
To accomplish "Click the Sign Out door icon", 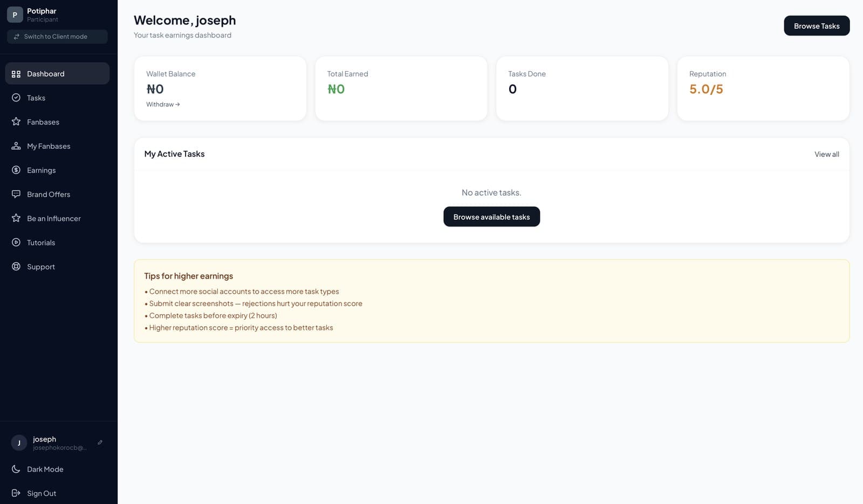I will [x=16, y=493].
